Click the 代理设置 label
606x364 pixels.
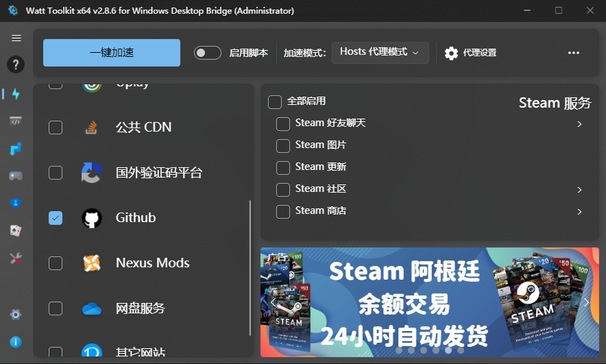[480, 53]
